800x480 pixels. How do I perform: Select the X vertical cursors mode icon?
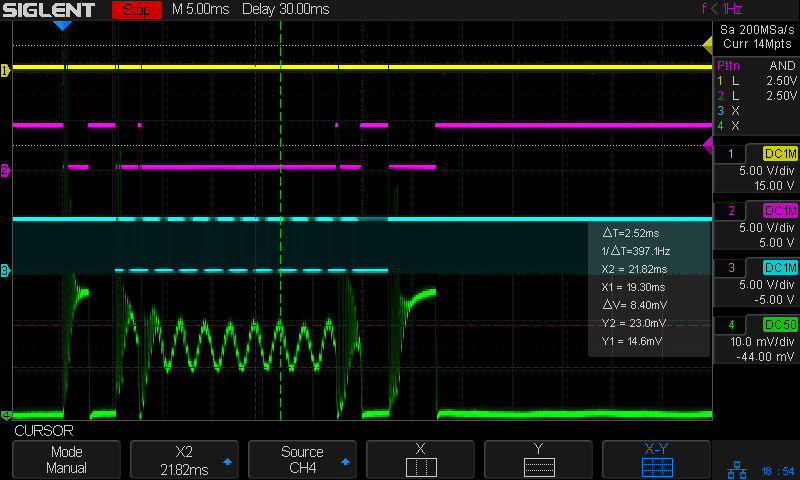point(420,460)
